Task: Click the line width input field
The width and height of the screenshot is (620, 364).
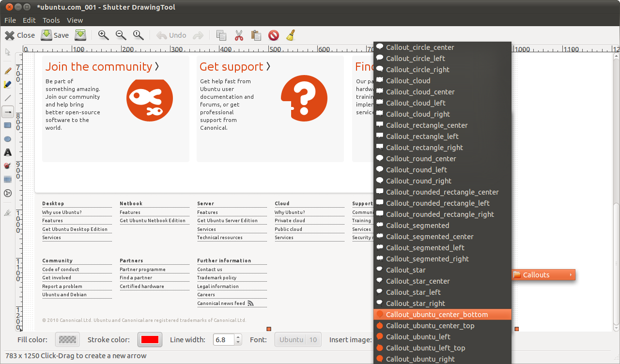Action: [x=223, y=340]
